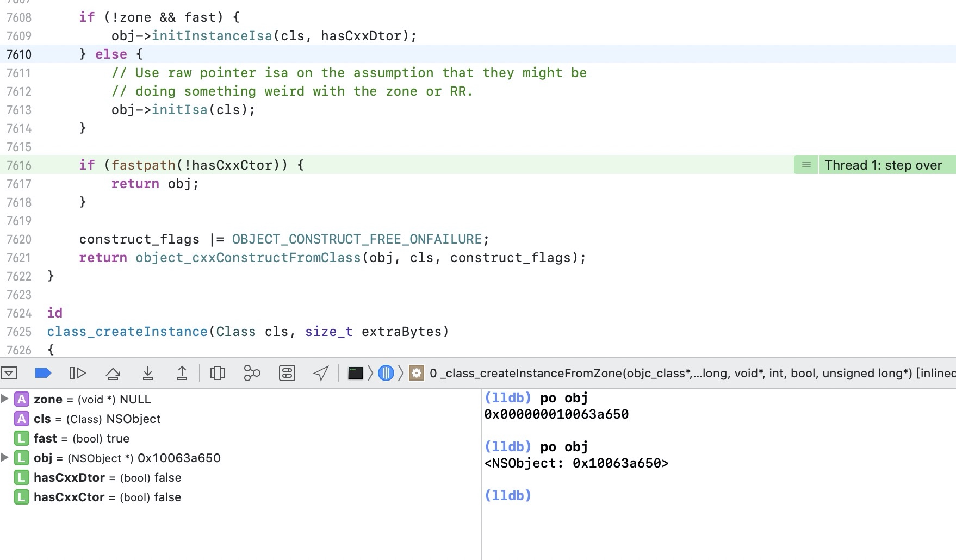Viewport: 956px width, 560px height.
Task: Click the local variable icon beside fast
Action: pos(21,438)
